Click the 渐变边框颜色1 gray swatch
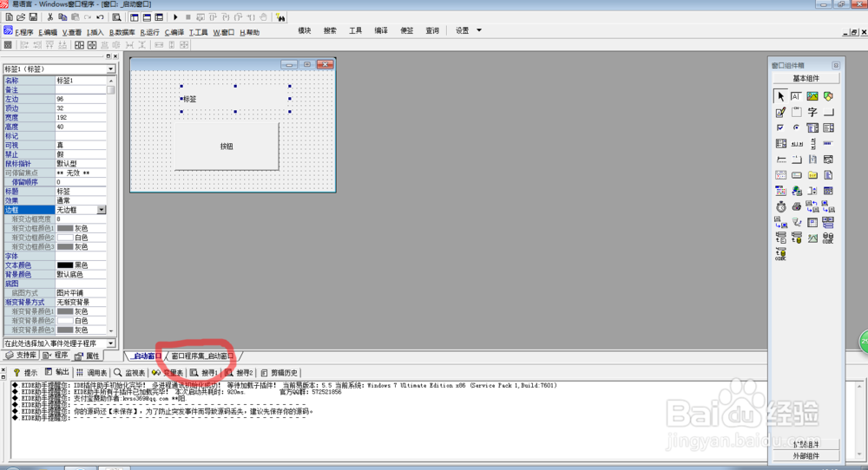868x470 pixels. pyautogui.click(x=65, y=228)
